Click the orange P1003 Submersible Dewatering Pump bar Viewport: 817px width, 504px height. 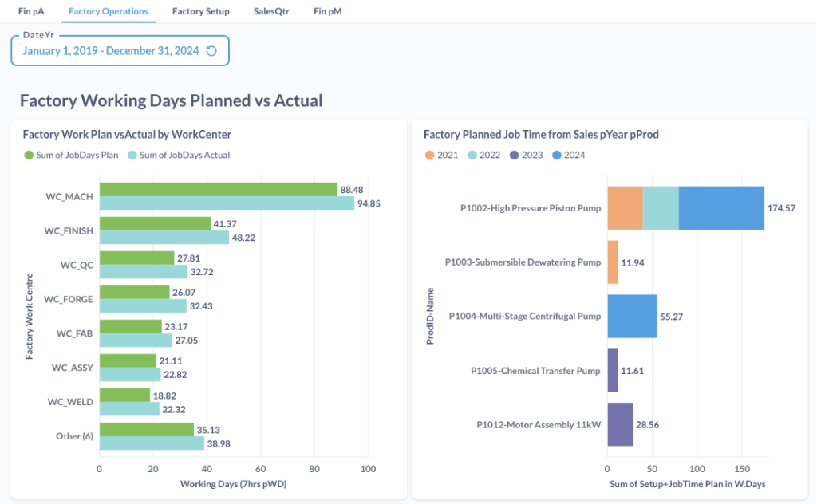(613, 262)
